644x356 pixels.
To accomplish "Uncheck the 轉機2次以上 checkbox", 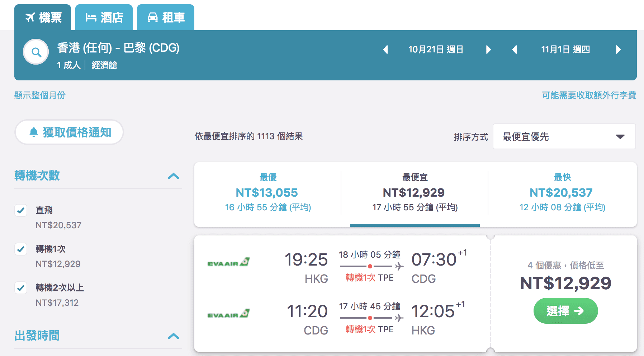I will (x=21, y=288).
